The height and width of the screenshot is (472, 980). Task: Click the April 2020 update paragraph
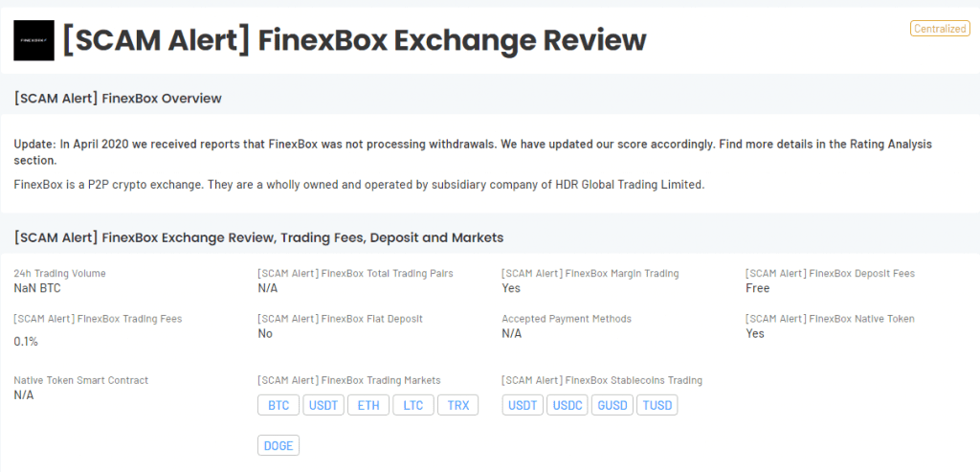click(x=473, y=152)
